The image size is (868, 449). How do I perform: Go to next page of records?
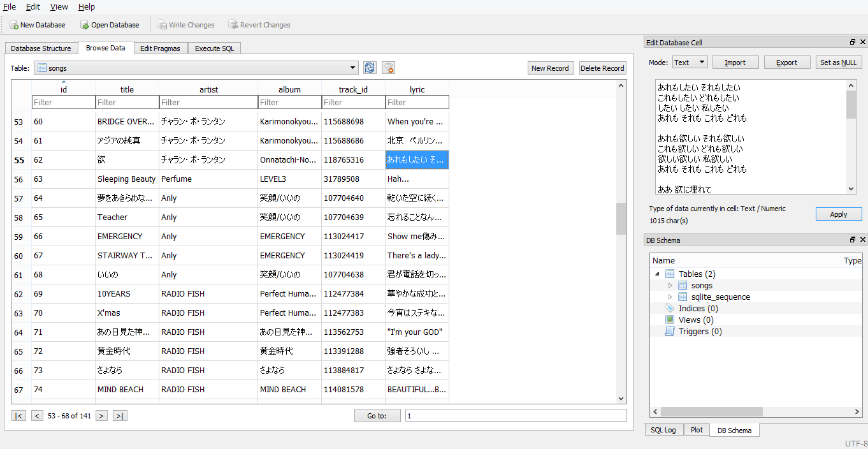(101, 416)
